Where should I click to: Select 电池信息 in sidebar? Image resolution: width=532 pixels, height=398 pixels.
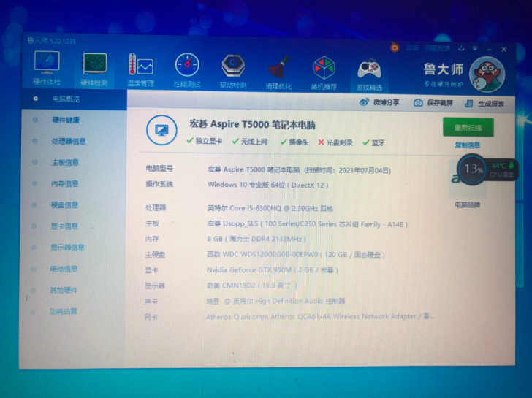[64, 269]
